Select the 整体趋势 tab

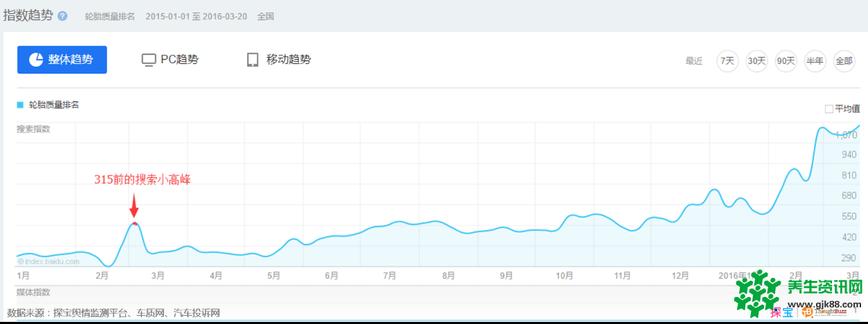(x=62, y=60)
